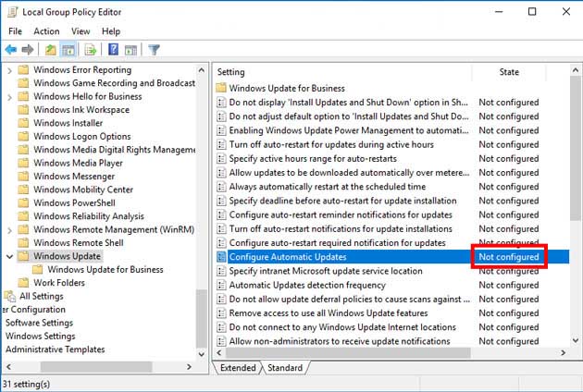583x392 pixels.
Task: Expand the Windows Hello for Business node
Action: pyautogui.click(x=9, y=96)
